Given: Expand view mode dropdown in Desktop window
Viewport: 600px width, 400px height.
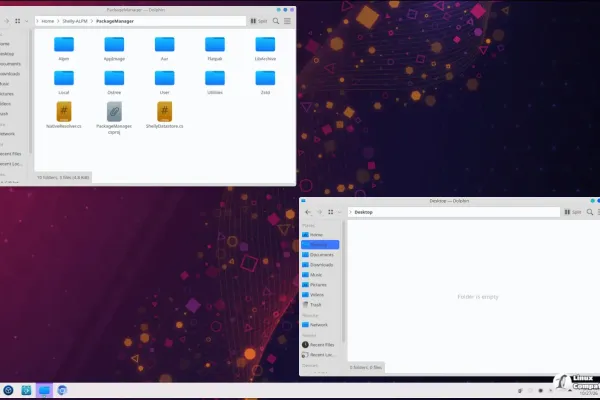Looking at the screenshot, I should coord(339,212).
